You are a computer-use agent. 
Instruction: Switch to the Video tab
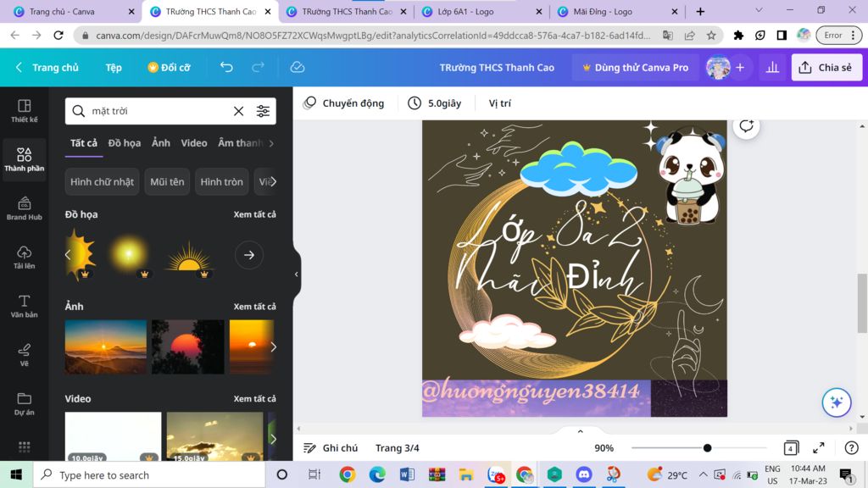pyautogui.click(x=194, y=143)
